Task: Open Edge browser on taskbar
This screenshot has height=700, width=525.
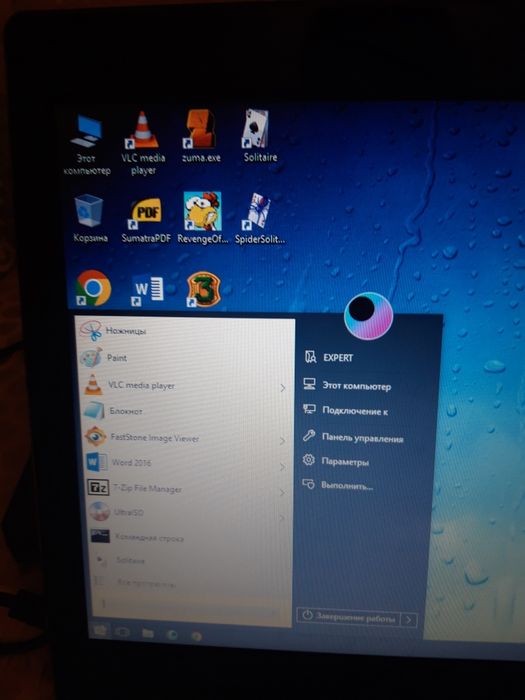Action: tap(172, 634)
